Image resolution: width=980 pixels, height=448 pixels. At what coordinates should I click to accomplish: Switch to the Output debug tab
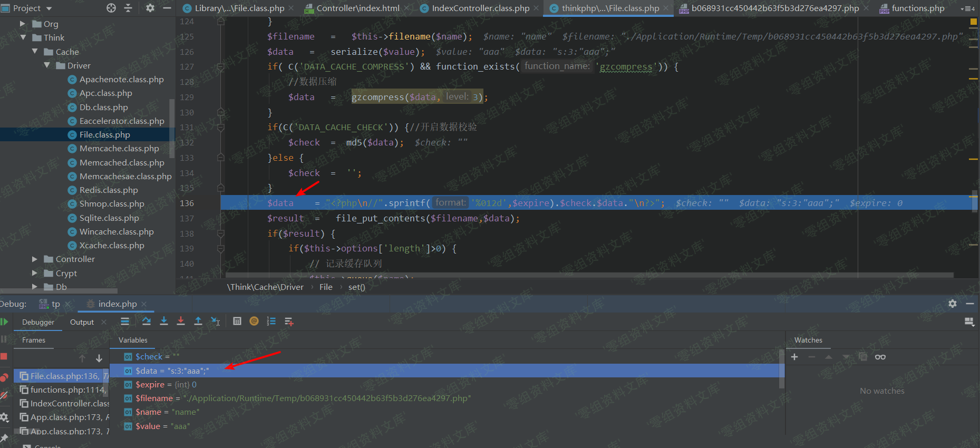[x=82, y=322]
